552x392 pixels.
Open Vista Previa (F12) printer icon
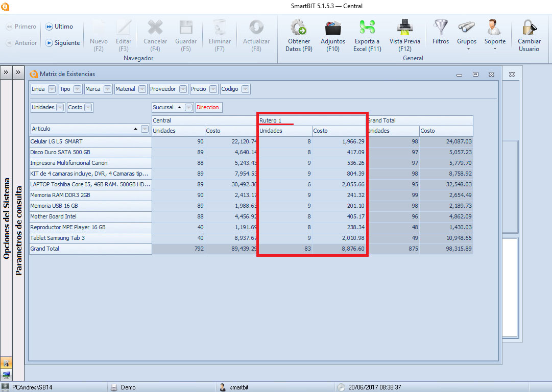click(x=404, y=28)
